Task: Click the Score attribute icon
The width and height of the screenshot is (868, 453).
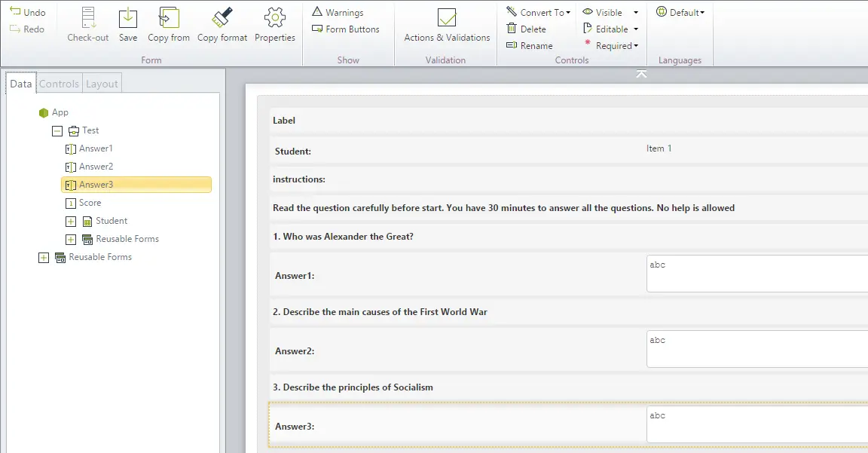Action: (x=71, y=204)
